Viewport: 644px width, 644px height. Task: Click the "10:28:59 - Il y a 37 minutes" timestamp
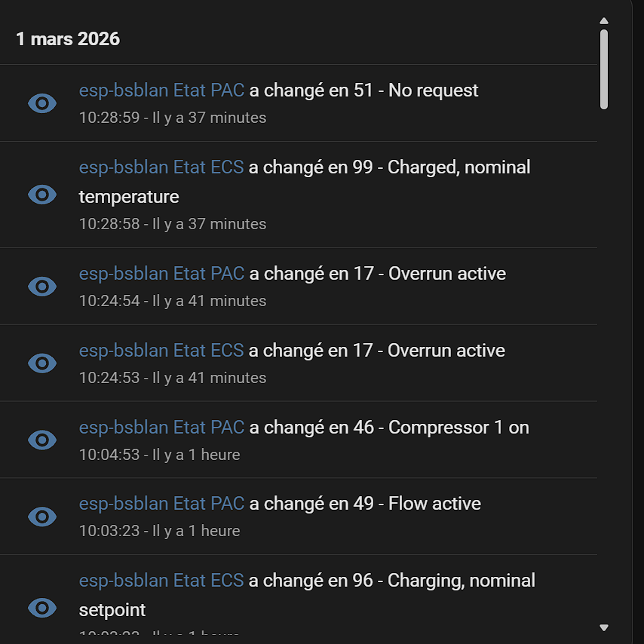[x=173, y=118]
